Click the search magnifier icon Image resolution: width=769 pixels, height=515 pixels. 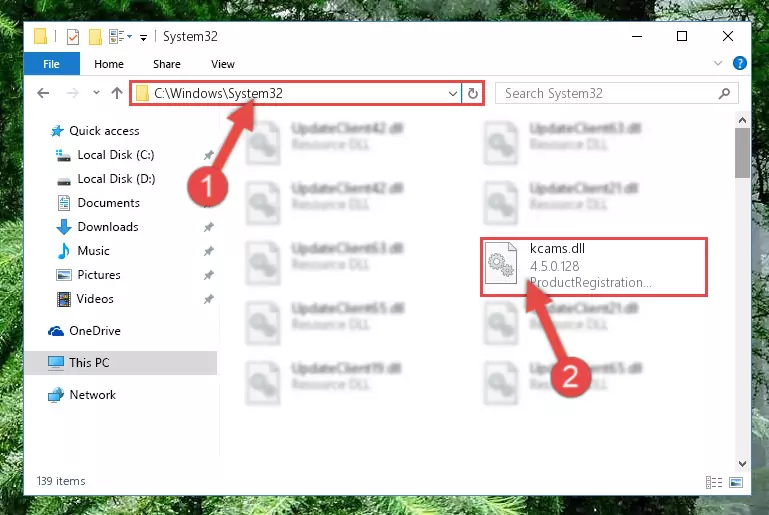pyautogui.click(x=724, y=93)
